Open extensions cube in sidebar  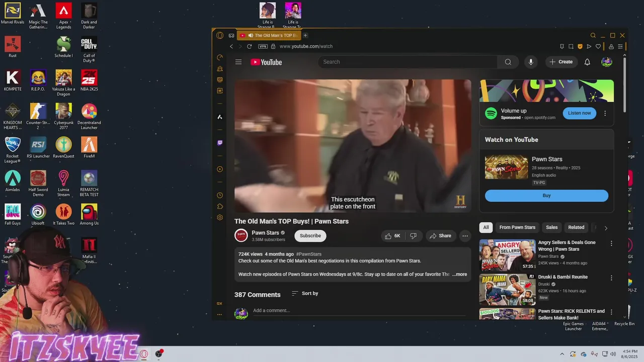(x=220, y=206)
